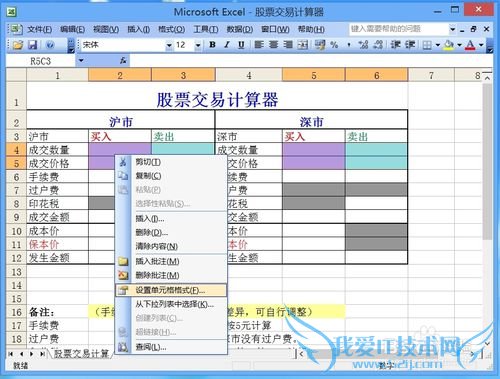Choose 删除批注(M) in the context menu
The height and width of the screenshot is (379, 500).
pos(171,275)
